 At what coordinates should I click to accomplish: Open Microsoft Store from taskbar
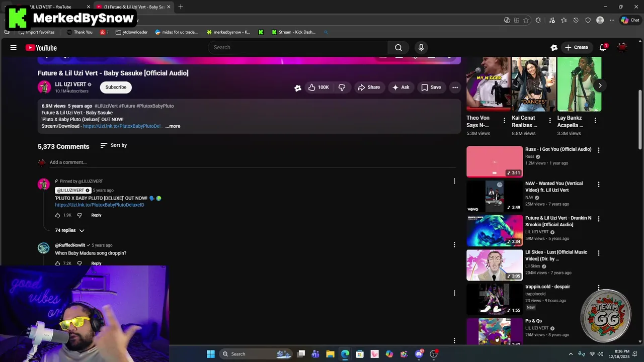(360, 354)
